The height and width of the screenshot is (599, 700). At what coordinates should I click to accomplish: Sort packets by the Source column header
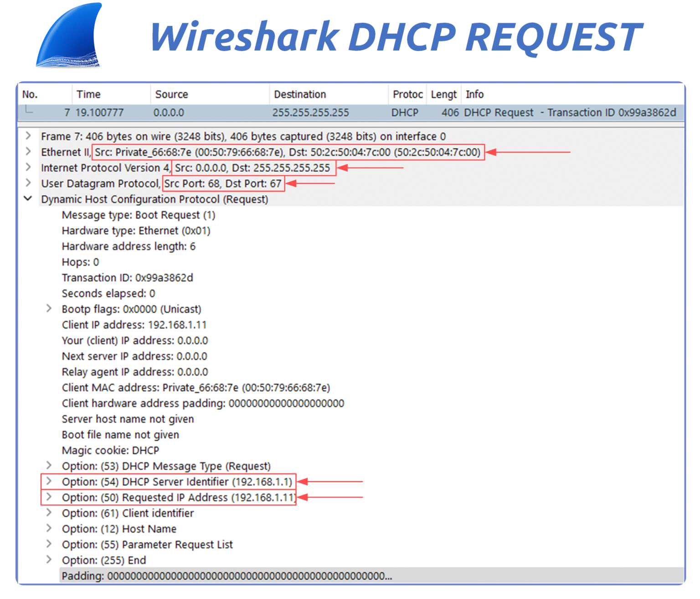coord(171,94)
